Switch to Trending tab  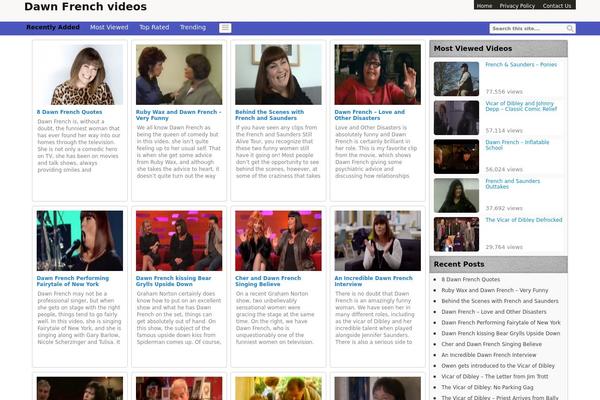coord(193,27)
